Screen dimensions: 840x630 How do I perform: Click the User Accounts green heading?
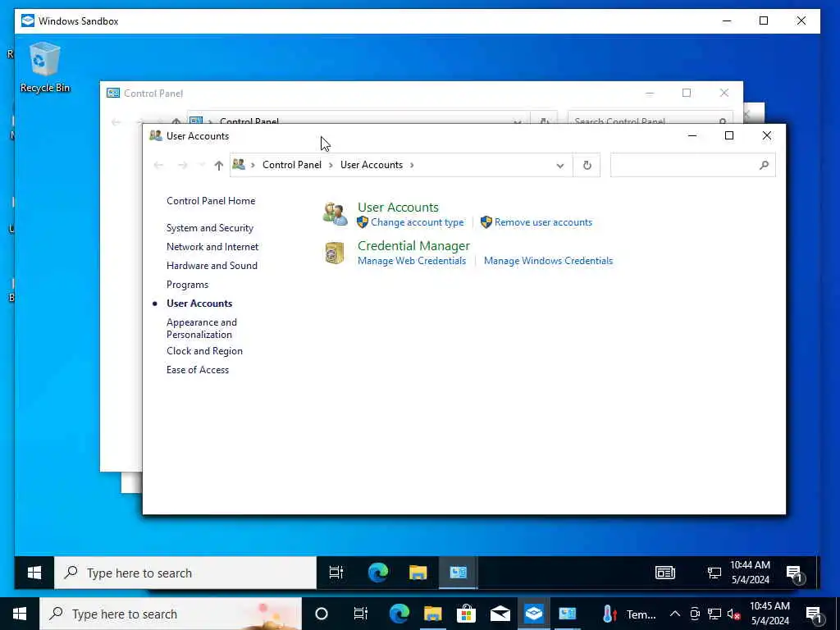[x=398, y=208]
